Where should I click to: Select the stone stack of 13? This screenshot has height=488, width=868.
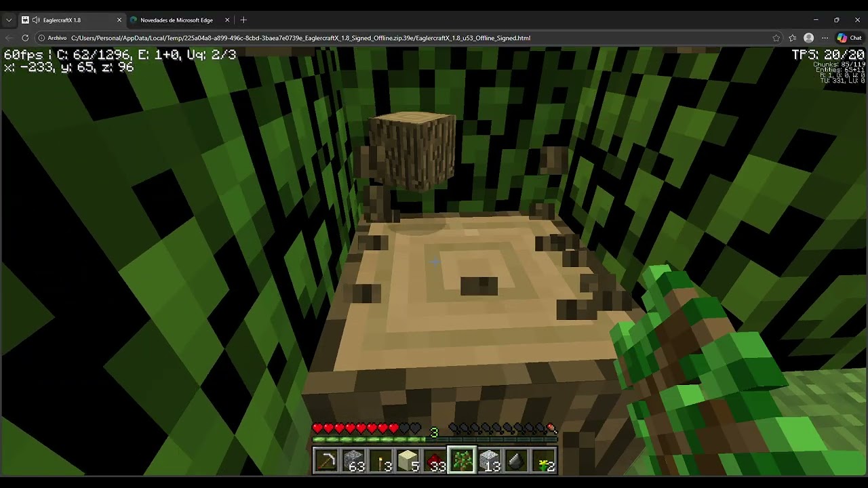[489, 460]
